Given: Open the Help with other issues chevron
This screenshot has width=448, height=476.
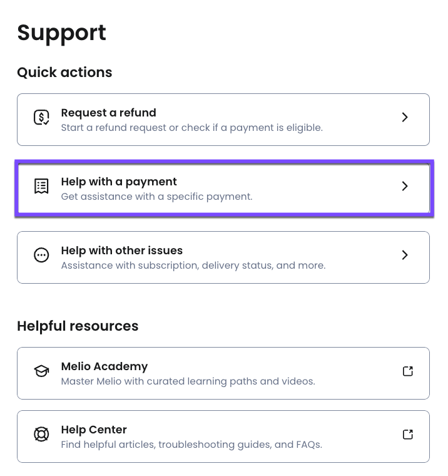Looking at the screenshot, I should pos(405,255).
